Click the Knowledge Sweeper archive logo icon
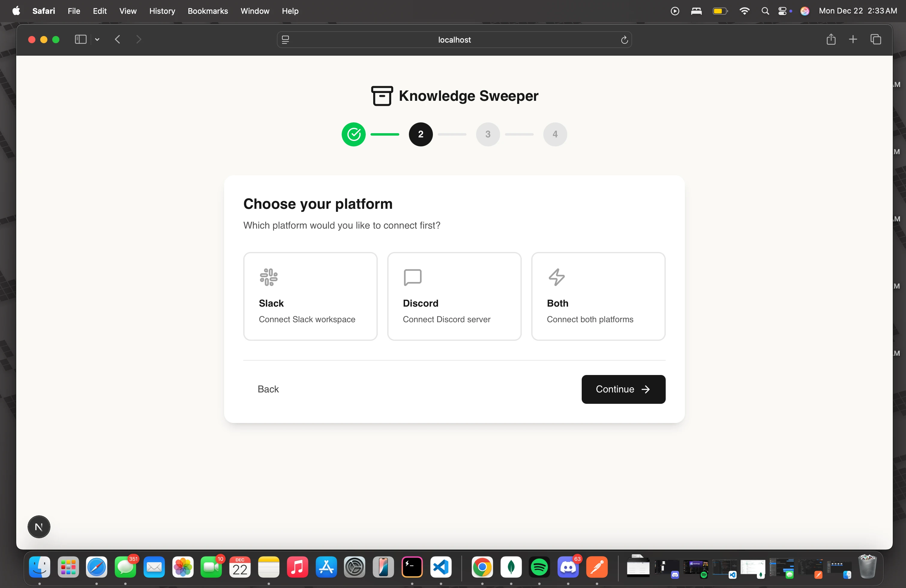 381,95
